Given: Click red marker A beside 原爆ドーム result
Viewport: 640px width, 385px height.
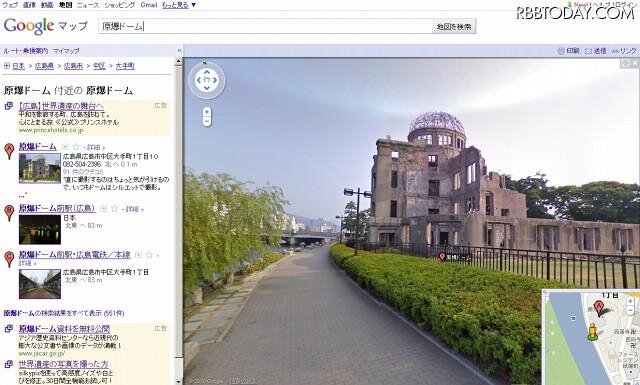Looking at the screenshot, I should point(9,151).
